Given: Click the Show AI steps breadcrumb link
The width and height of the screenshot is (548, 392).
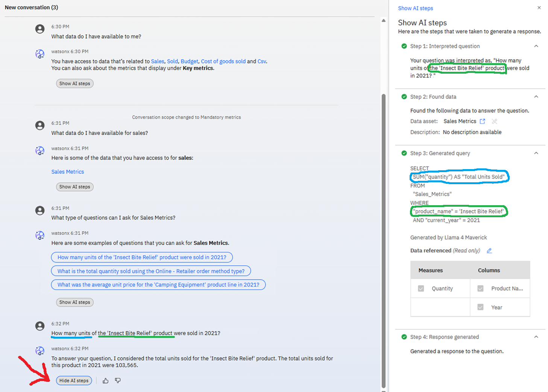Looking at the screenshot, I should [x=415, y=8].
